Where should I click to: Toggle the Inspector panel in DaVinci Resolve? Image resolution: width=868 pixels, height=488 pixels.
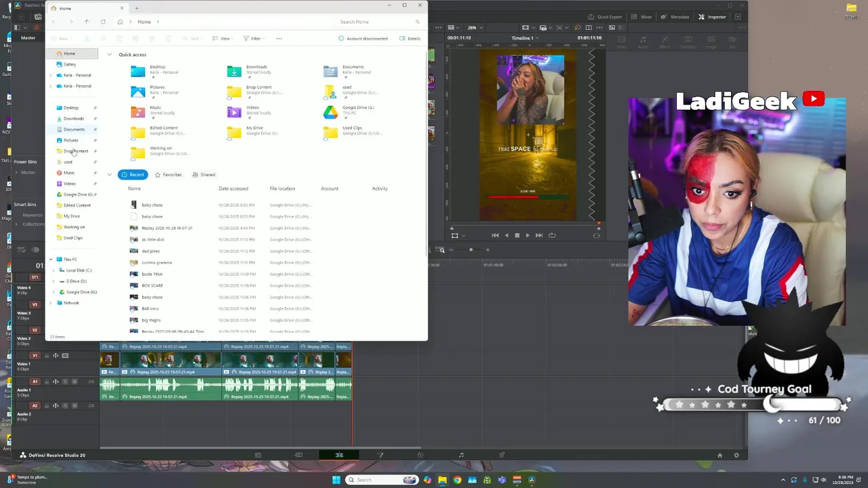[712, 17]
